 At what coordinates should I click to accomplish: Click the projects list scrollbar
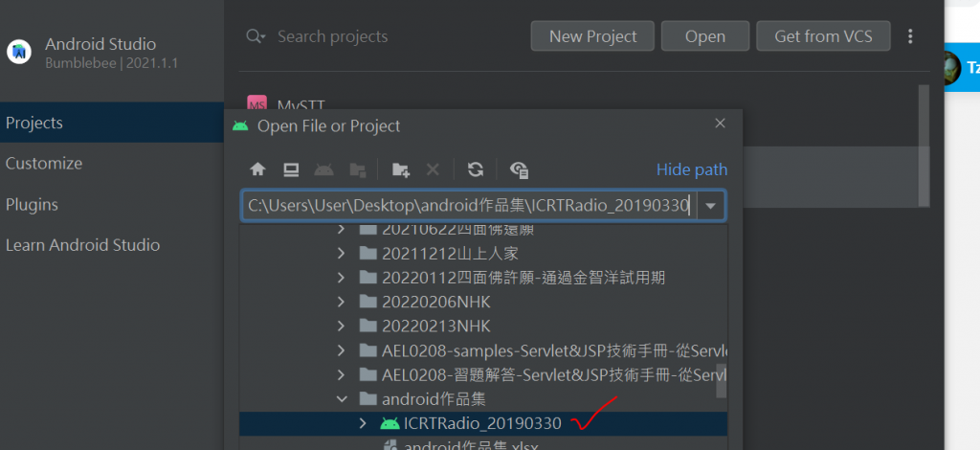pyautogui.click(x=924, y=146)
